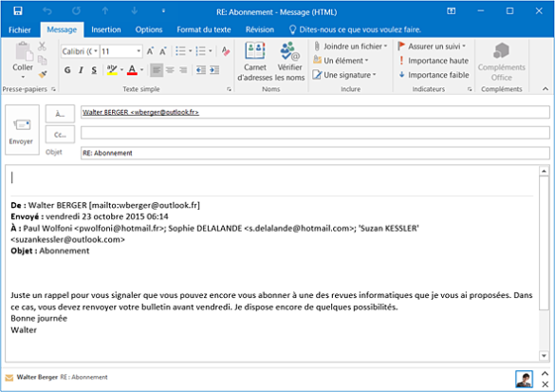Go to previous item with up arrow
Screen dimensions: 555x392
pos(105,11)
